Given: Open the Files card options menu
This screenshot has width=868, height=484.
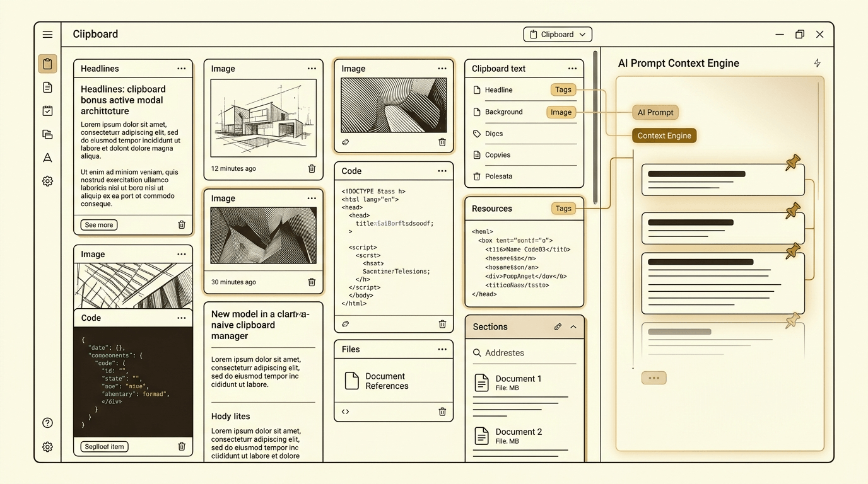Looking at the screenshot, I should (442, 349).
